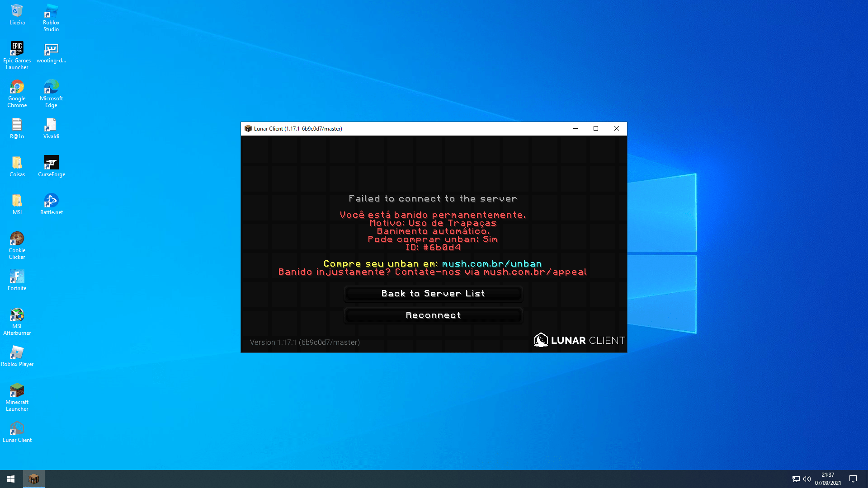Click the 'Motivo: Uso de Trapaças' line
The width and height of the screenshot is (868, 488).
coord(433,223)
